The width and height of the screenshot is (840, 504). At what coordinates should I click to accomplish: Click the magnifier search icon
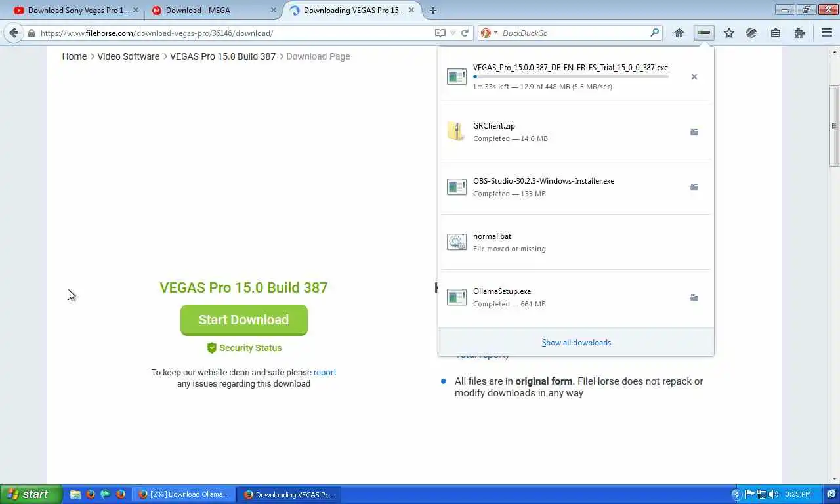(654, 33)
